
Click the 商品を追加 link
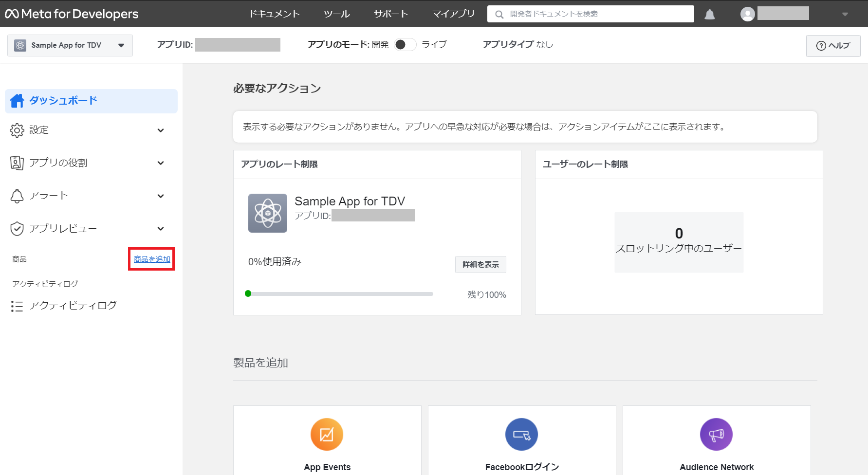pos(152,259)
